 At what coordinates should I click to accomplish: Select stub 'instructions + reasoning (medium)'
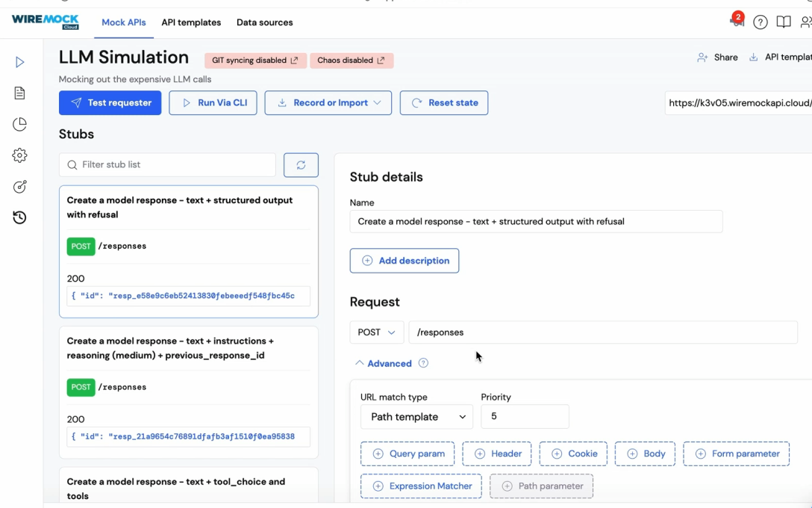[189, 392]
